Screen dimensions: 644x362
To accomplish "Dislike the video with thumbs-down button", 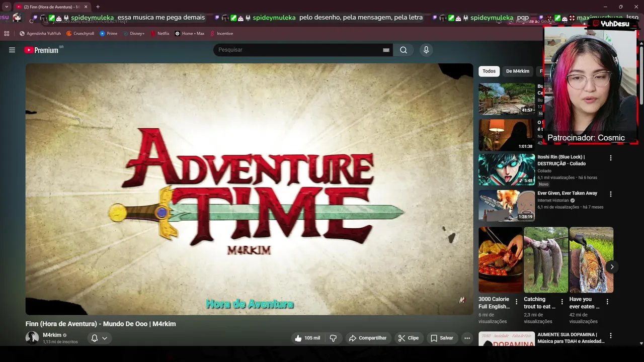I will coord(333,338).
